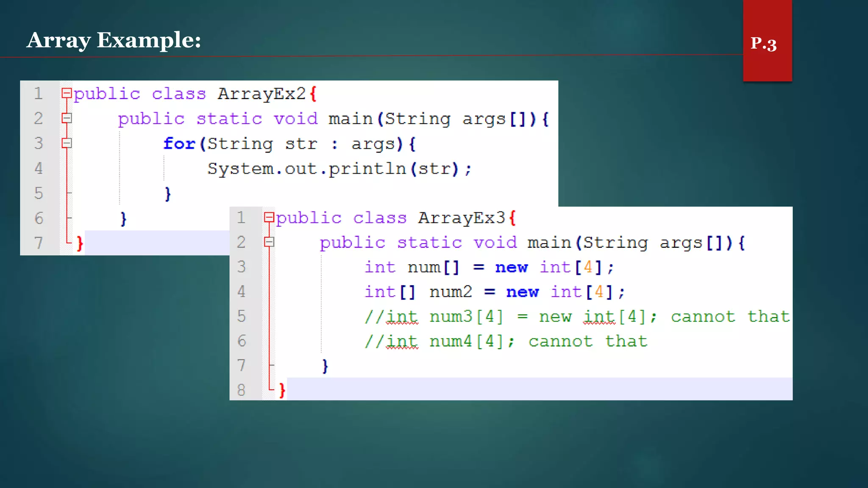Click the variable 'num2' in line 4
The image size is (868, 488).
point(451,292)
